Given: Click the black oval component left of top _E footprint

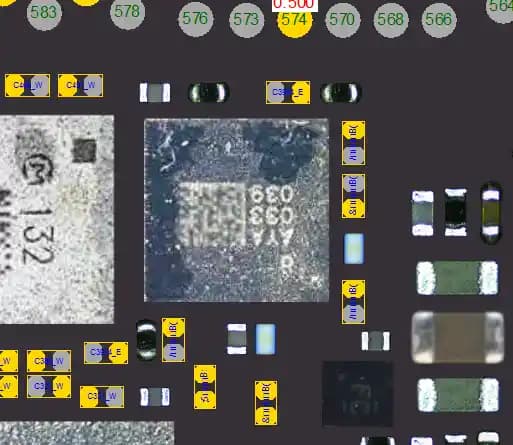Looking at the screenshot, I should pos(209,92).
